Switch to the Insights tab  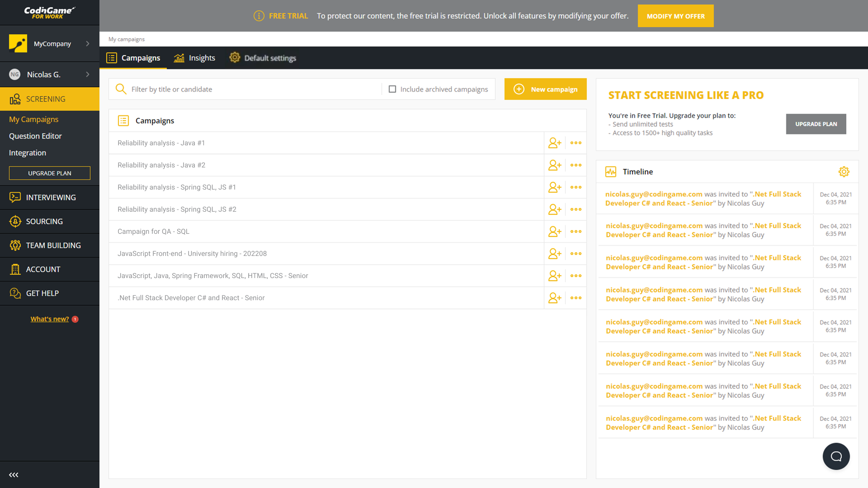pos(194,58)
